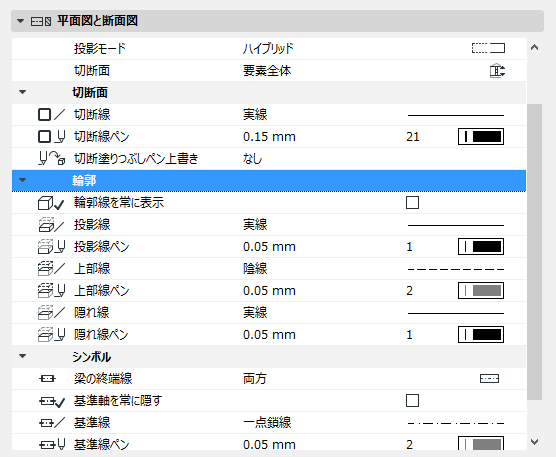Viewport: 556px width, 457px height.
Task: Click the scrollbar up arrow
Action: click(534, 48)
